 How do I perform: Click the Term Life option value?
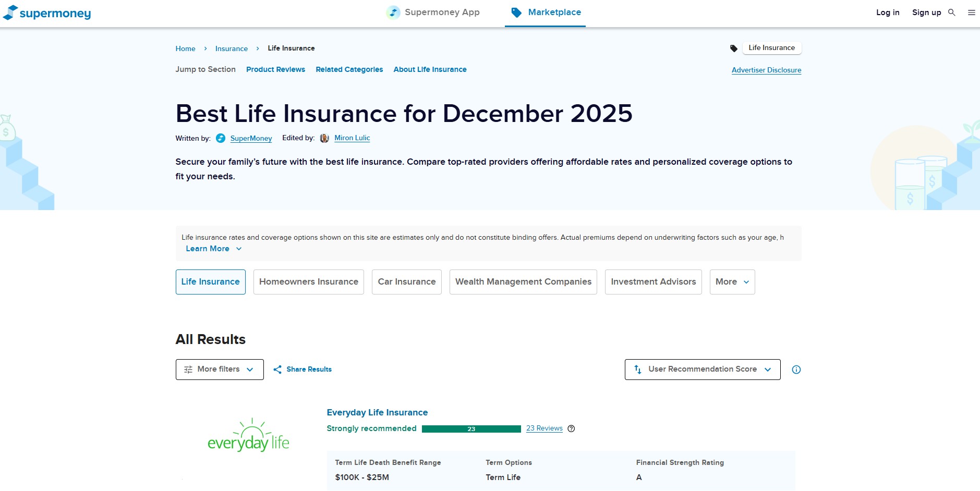503,477
